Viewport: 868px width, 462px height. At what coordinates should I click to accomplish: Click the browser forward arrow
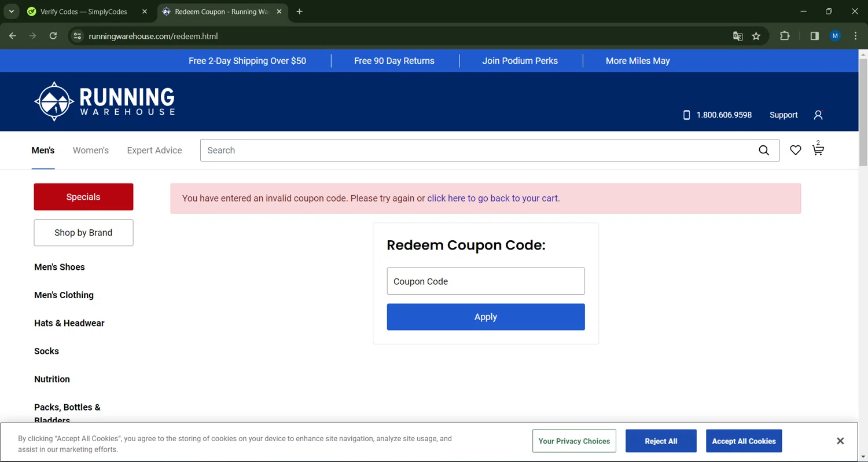(33, 36)
